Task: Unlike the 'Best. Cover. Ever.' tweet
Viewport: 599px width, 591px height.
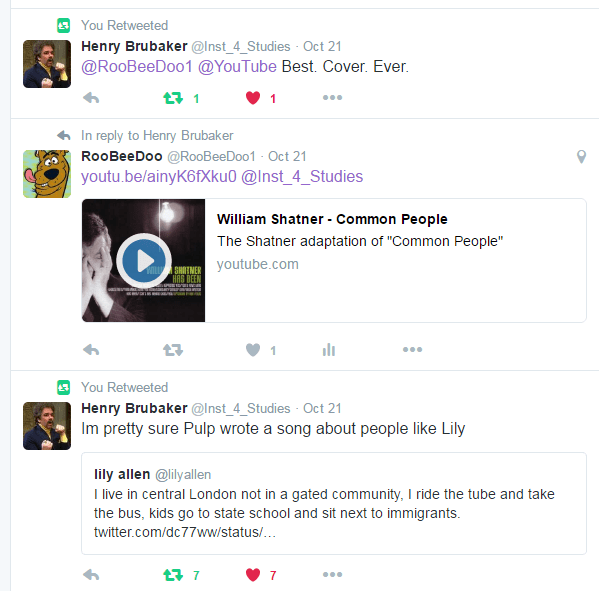Action: tap(253, 98)
